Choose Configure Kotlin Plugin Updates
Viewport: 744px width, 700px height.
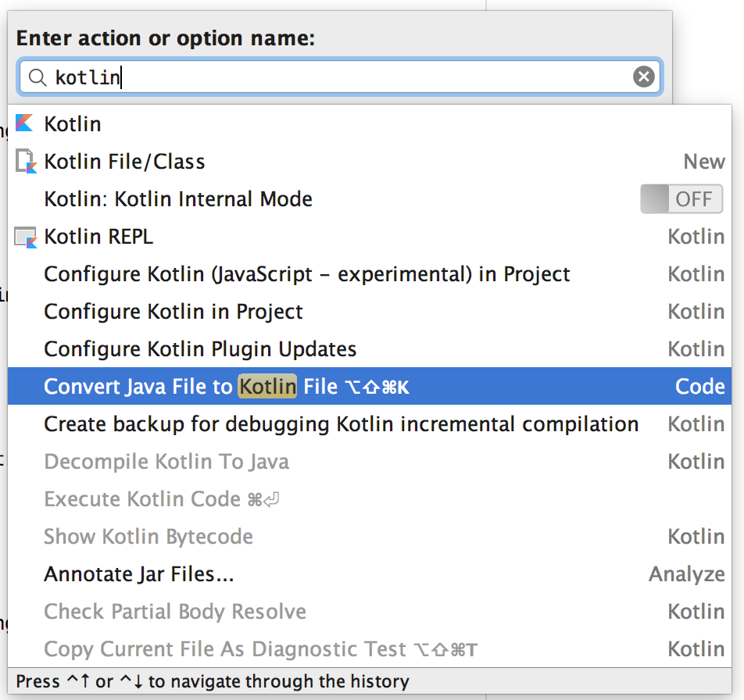[x=200, y=349]
